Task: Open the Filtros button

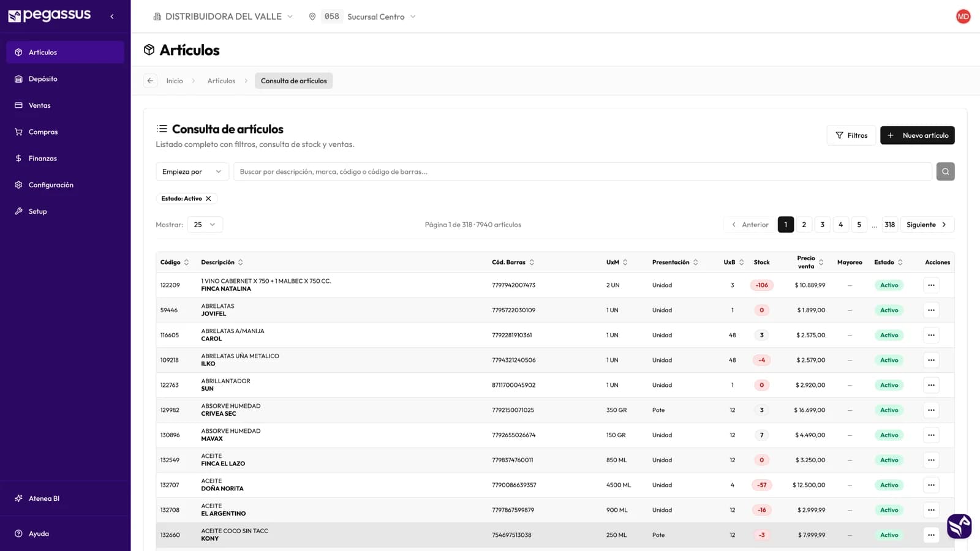Action: click(851, 135)
